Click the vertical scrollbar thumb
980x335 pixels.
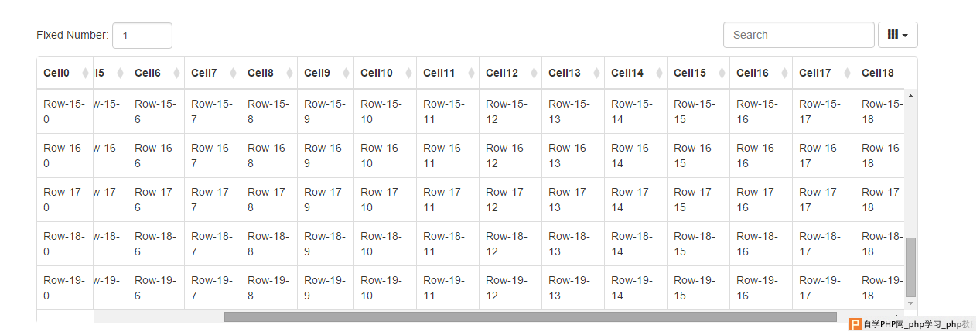pos(910,267)
